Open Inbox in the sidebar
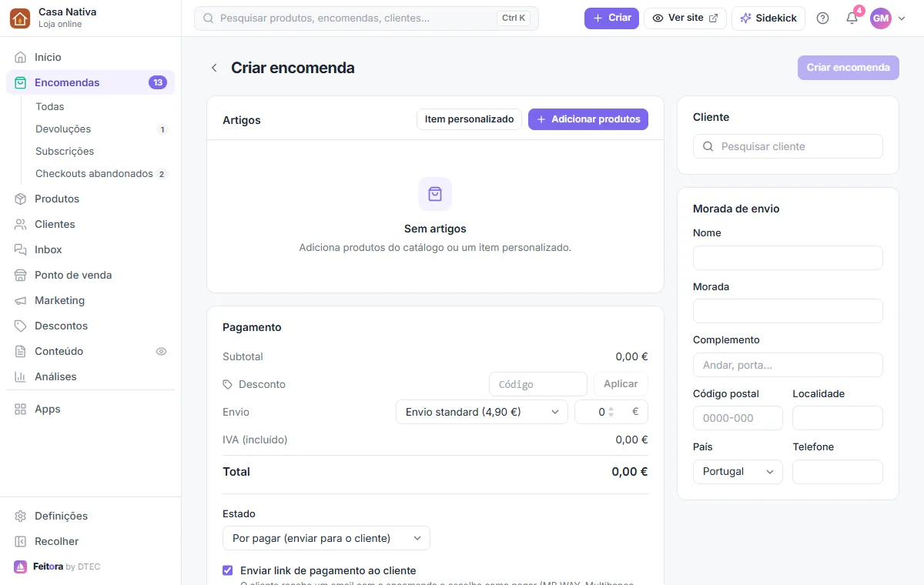Screen dimensions: 924x585 click(91, 249)
